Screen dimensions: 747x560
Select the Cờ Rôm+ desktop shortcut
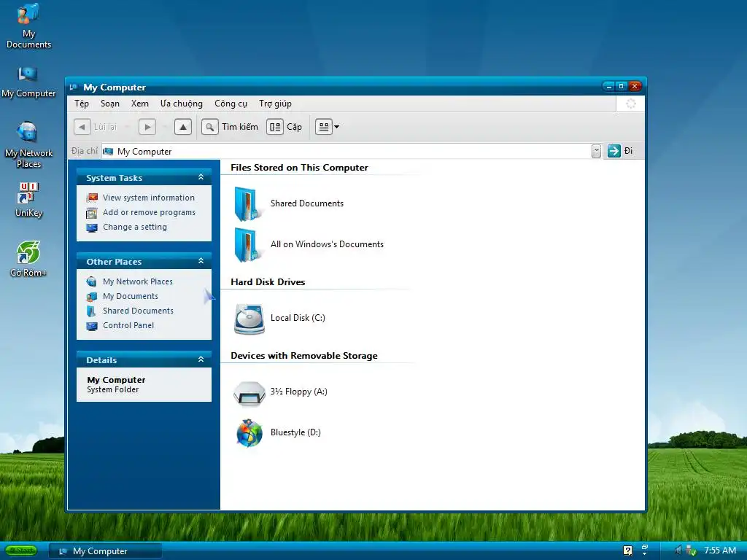[28, 259]
